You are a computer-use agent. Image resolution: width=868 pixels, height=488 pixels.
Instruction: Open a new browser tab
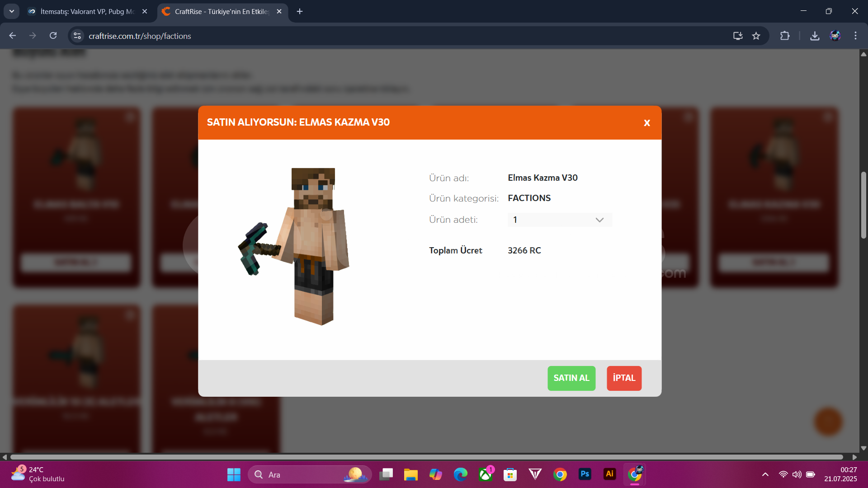(300, 11)
